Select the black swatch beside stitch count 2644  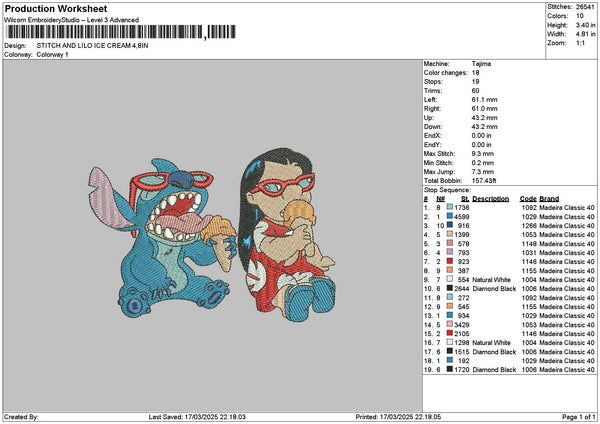tap(450, 289)
